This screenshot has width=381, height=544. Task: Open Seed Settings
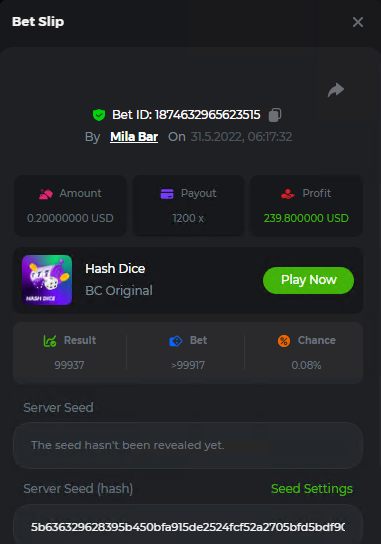coord(312,488)
